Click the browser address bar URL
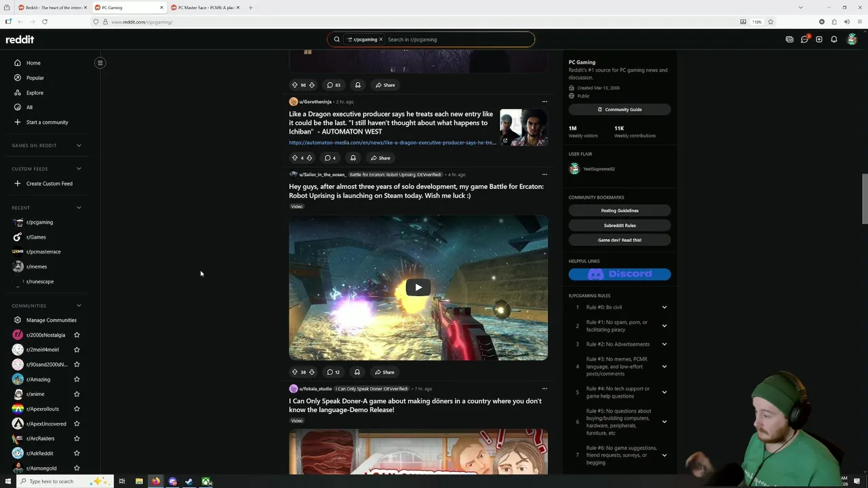The height and width of the screenshot is (488, 868). click(142, 22)
